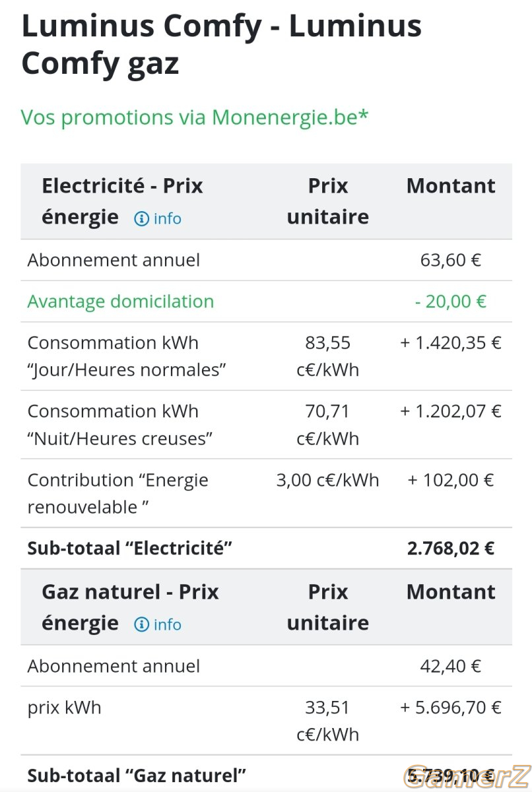The height and width of the screenshot is (792, 532).
Task: Click the Gaz naturel - Prix énergie header
Action: click(130, 607)
